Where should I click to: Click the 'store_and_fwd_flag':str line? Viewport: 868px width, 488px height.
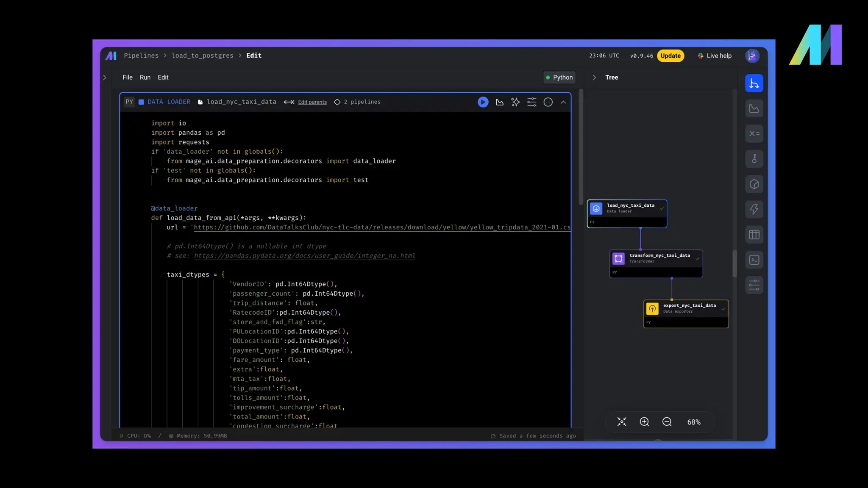(x=277, y=322)
